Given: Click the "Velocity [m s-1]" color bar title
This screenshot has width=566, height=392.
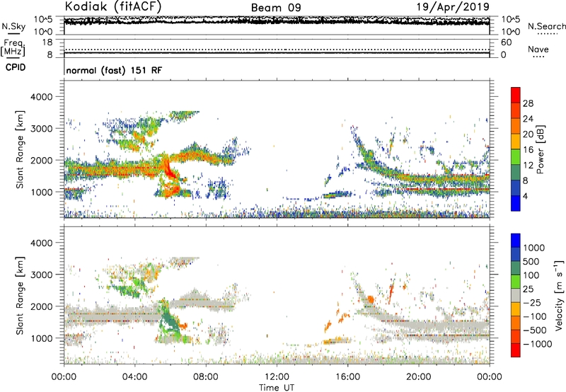Looking at the screenshot, I should (x=559, y=295).
